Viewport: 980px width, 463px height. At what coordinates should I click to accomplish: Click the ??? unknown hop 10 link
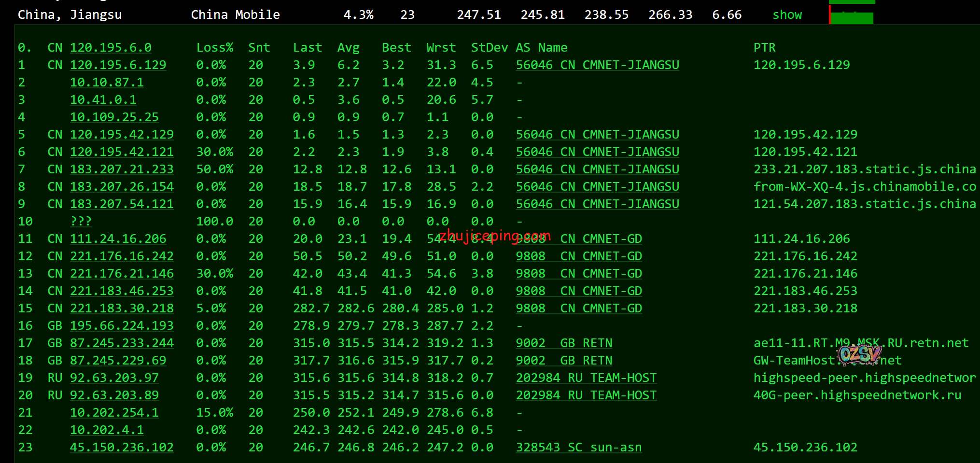[x=81, y=222]
